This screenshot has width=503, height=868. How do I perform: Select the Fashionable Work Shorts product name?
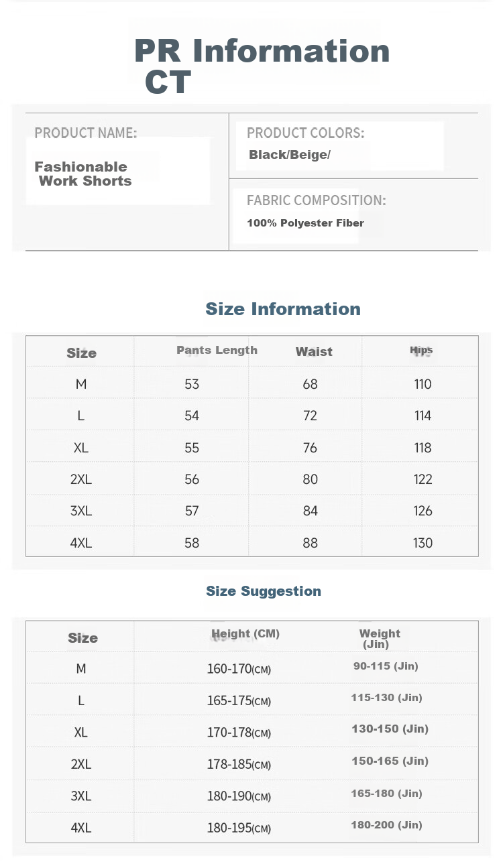pos(82,174)
